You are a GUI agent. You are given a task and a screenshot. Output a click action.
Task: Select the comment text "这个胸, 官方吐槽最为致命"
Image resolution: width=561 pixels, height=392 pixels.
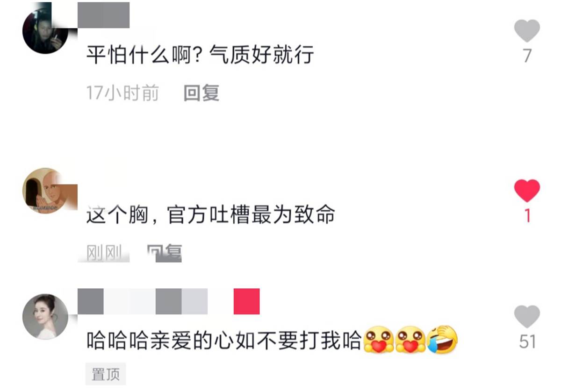[211, 215]
